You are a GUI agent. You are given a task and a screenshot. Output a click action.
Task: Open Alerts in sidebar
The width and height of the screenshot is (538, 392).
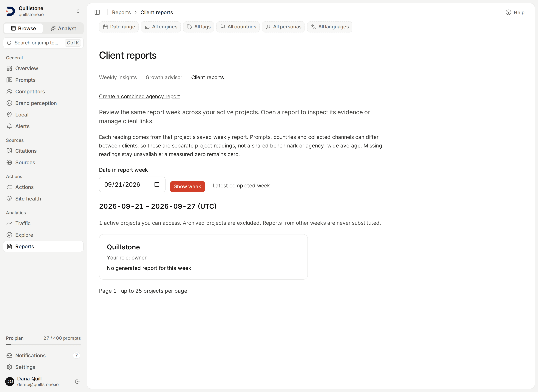point(43,126)
